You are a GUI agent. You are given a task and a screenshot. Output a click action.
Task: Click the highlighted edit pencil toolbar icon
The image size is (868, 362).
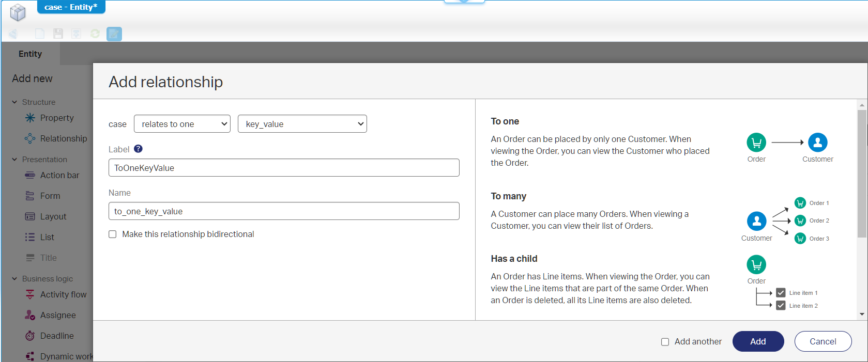pos(114,34)
